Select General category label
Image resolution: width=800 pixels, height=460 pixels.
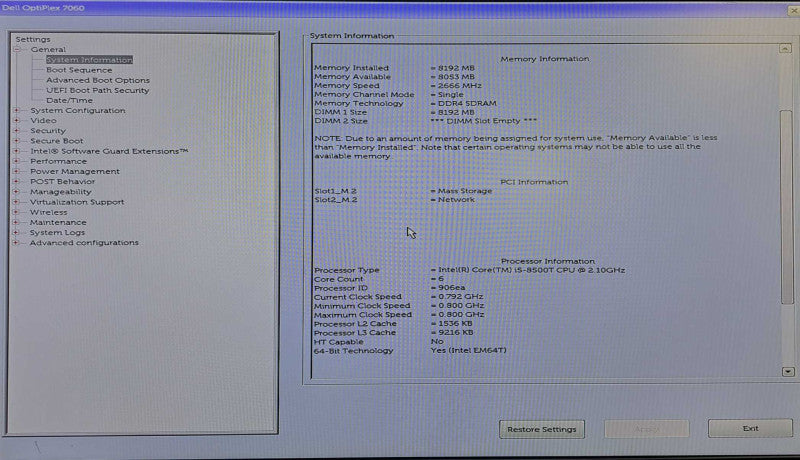point(48,49)
